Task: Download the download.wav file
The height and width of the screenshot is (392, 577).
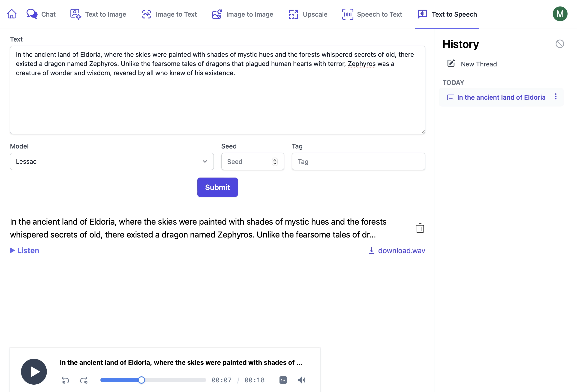Action: coord(397,251)
